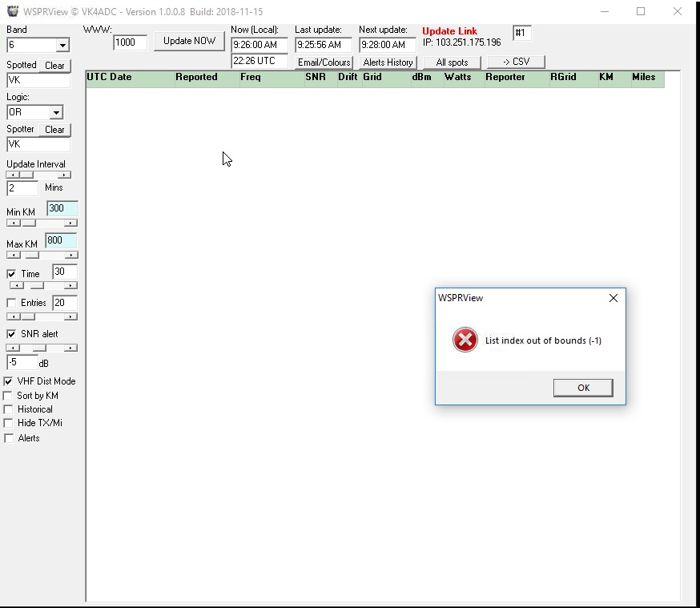Open the Logic OR dropdown

[x=55, y=113]
